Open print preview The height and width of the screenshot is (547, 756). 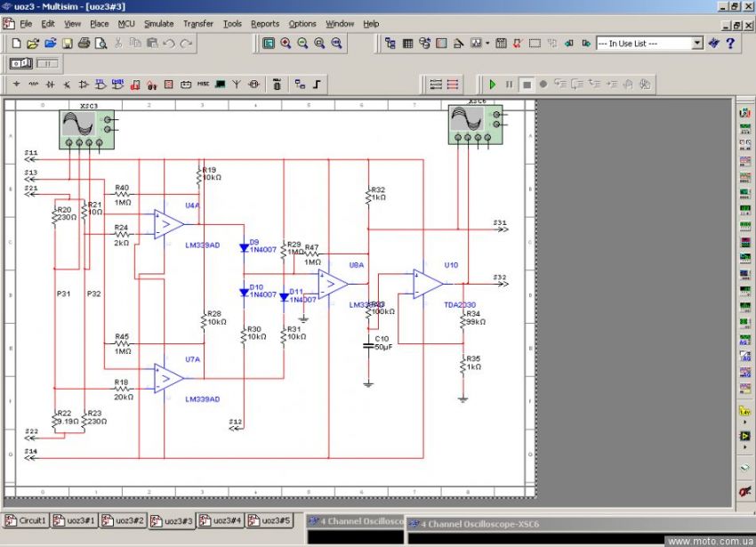point(101,44)
